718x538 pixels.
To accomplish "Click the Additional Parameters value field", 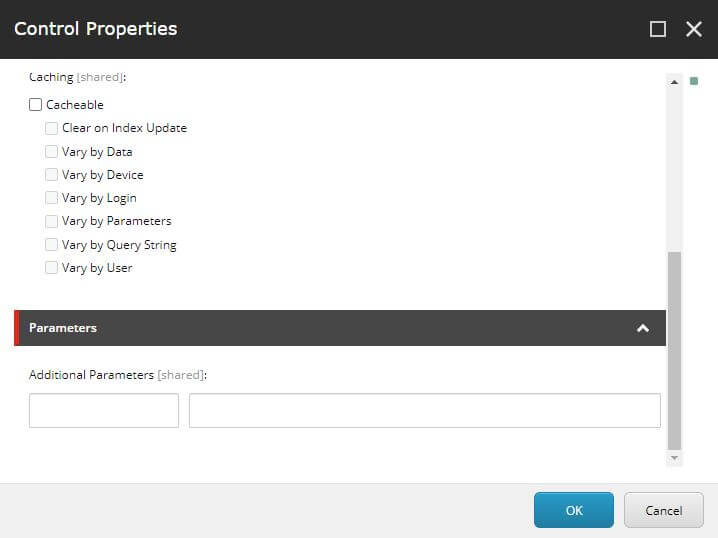I will pyautogui.click(x=424, y=411).
